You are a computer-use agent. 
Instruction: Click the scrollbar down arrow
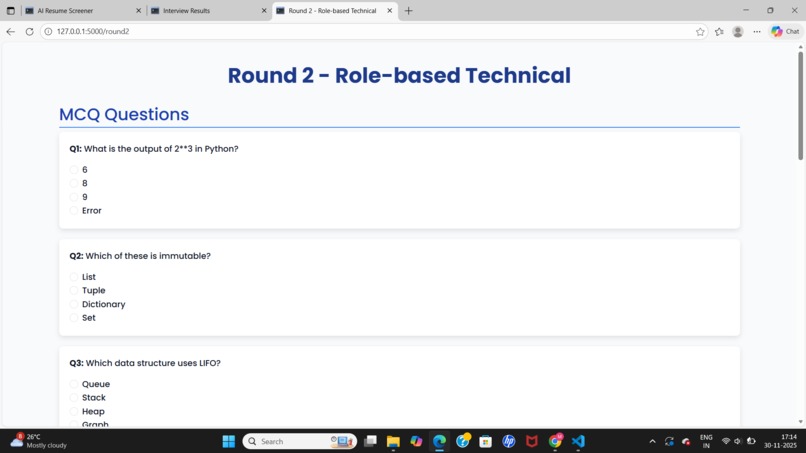(800, 422)
